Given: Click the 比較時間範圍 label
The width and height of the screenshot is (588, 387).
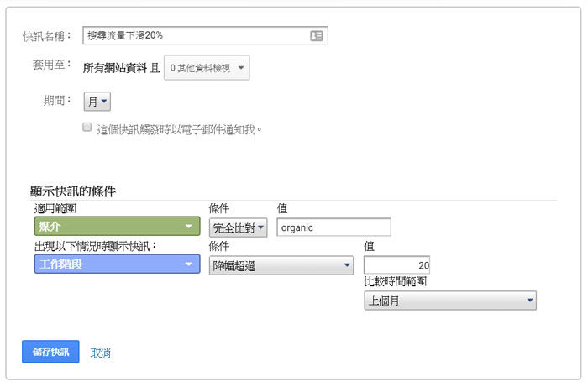Looking at the screenshot, I should [395, 282].
